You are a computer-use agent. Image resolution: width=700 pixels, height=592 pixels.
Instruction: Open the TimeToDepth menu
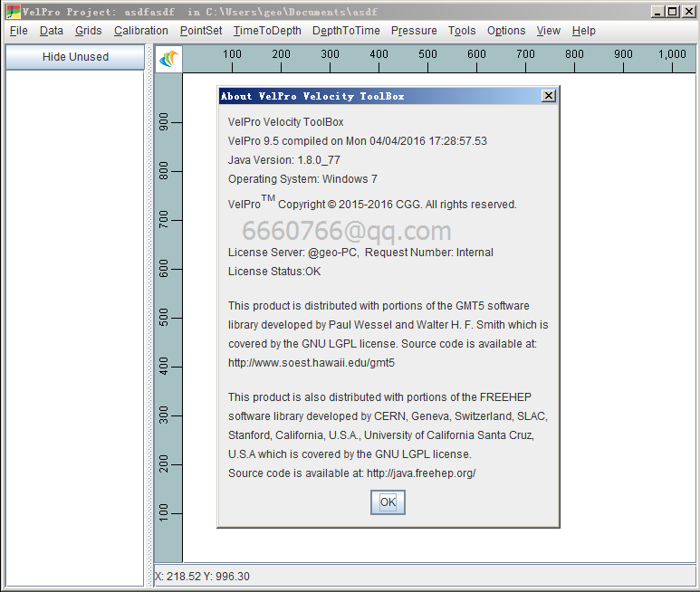pos(267,31)
